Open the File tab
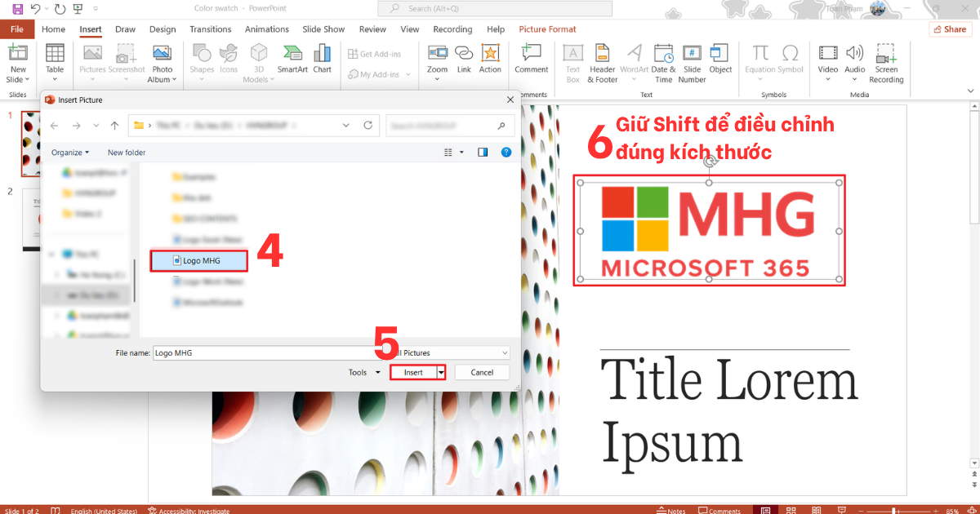 [17, 29]
